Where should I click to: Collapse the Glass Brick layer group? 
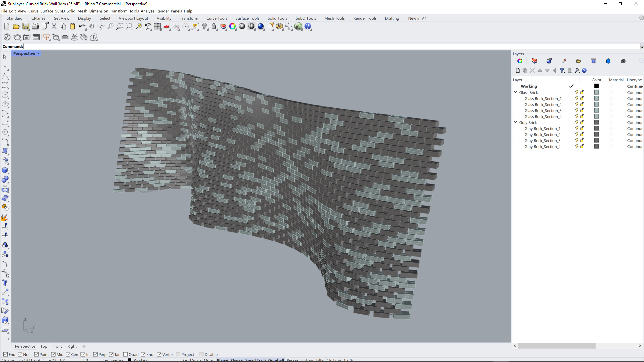coord(516,92)
